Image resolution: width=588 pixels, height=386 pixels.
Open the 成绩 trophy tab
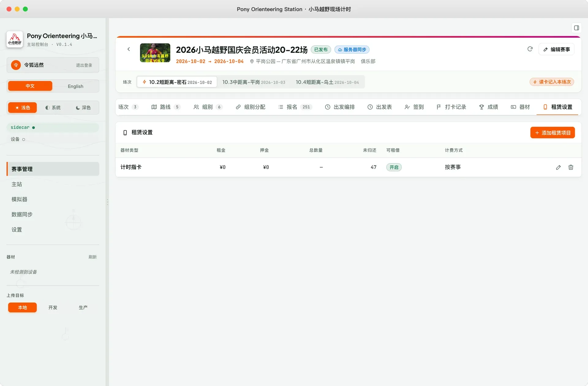[x=488, y=107]
